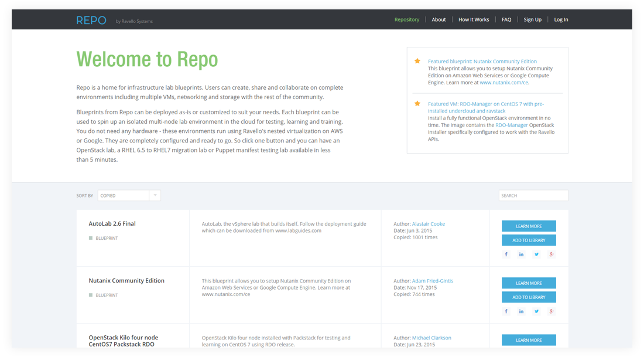Click the REPO logo in header
This screenshot has width=644, height=357.
click(91, 20)
